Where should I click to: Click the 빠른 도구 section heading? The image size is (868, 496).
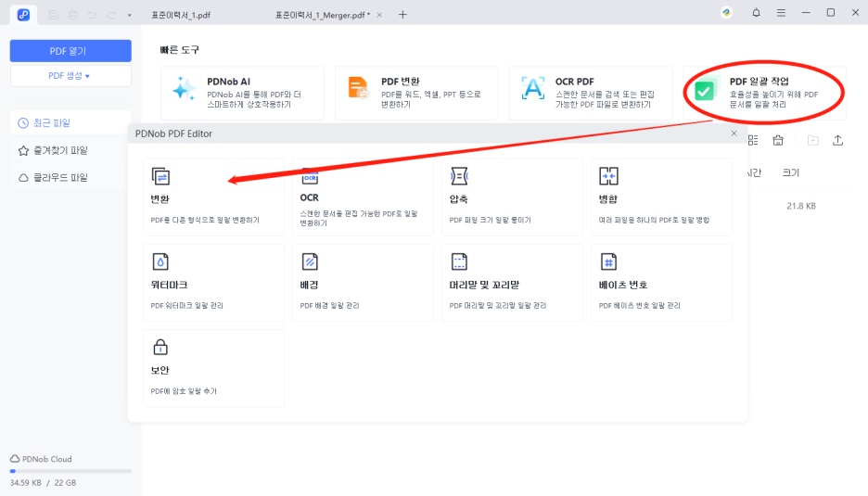tap(179, 50)
